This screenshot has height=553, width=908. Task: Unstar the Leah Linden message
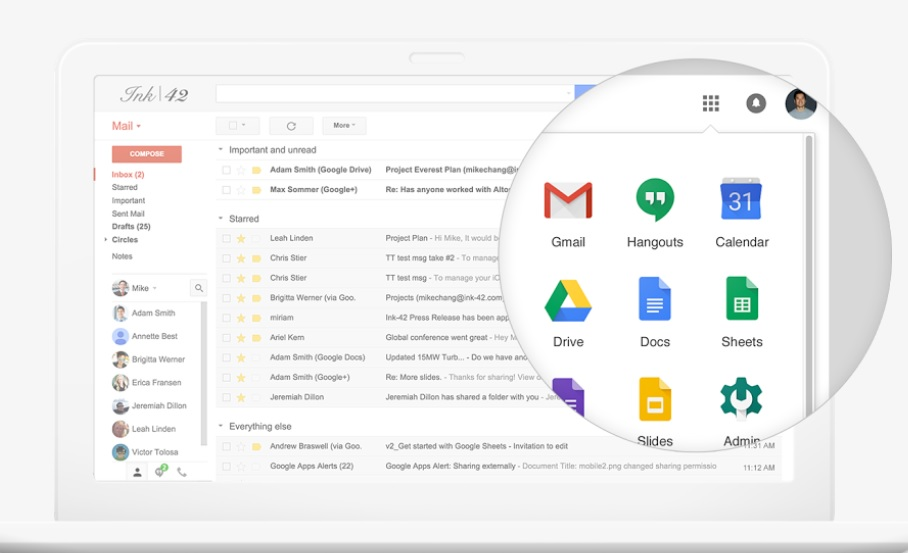point(241,238)
